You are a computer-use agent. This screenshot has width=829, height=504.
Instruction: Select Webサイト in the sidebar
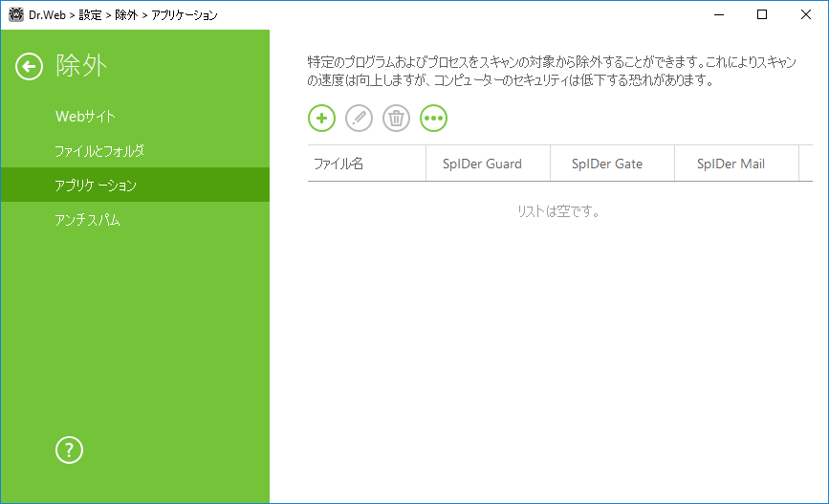(x=136, y=117)
